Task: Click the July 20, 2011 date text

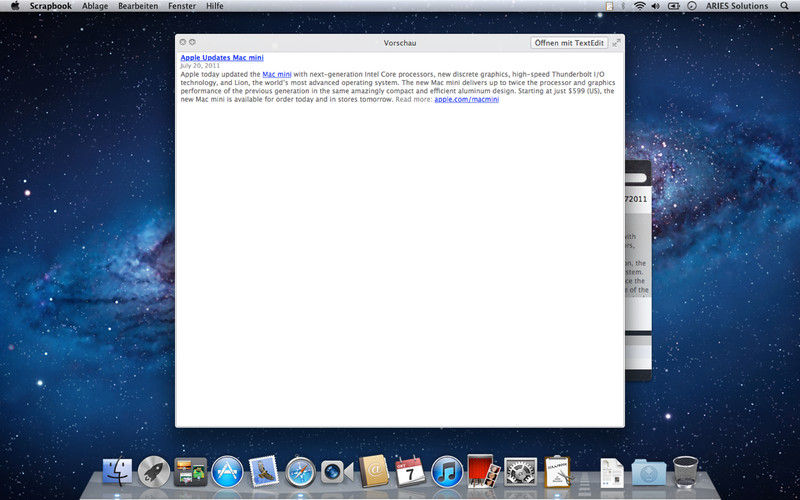Action: pyautogui.click(x=200, y=66)
